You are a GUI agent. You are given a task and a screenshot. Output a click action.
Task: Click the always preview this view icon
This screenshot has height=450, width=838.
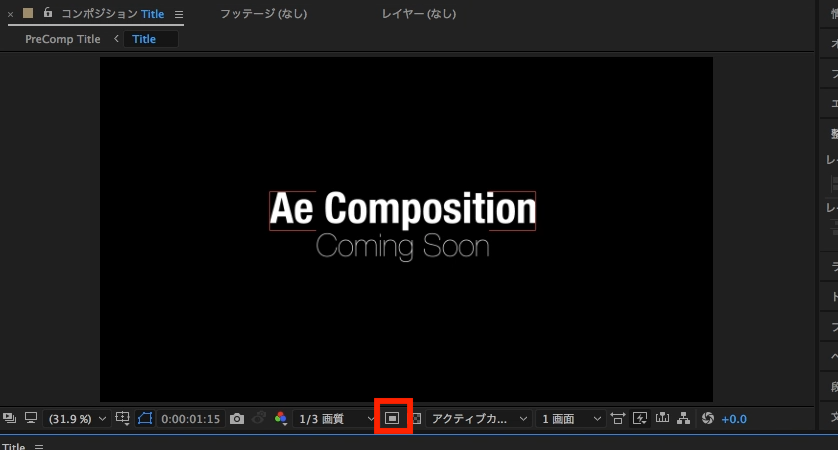9,418
